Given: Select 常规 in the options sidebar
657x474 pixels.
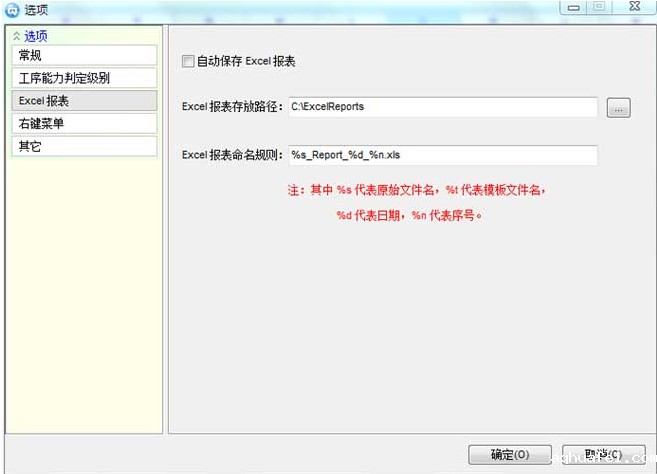Looking at the screenshot, I should click(82, 55).
